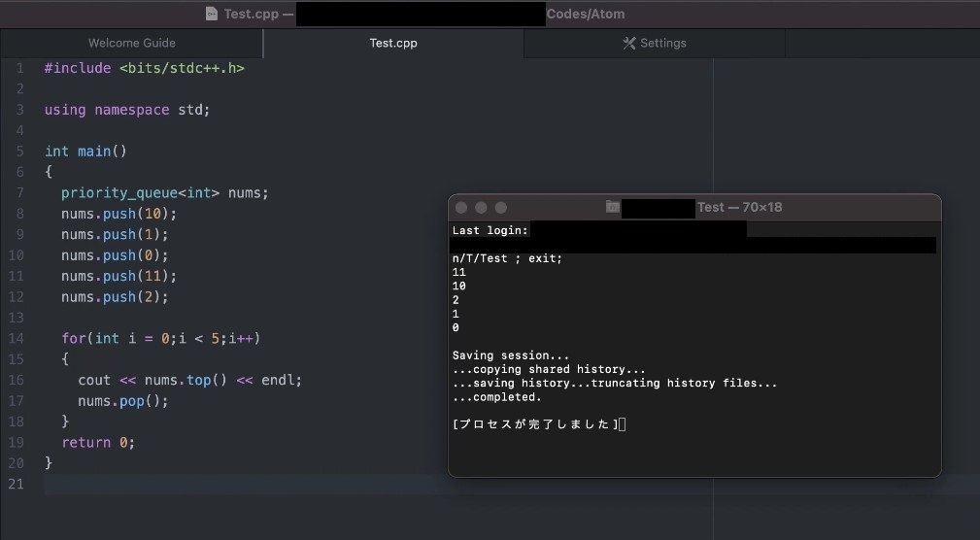Viewport: 980px width, 540px height.
Task: Click the 'nums.push(1);' line
Action: tap(115, 234)
